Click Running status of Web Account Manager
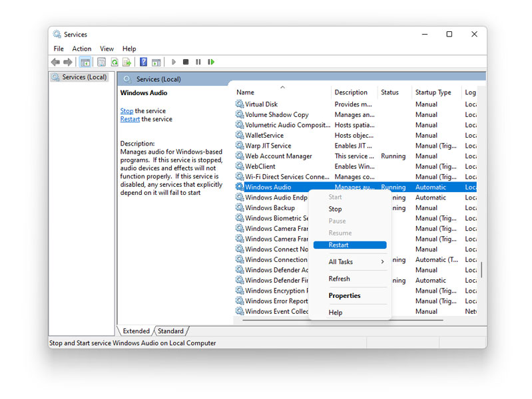 pos(394,156)
